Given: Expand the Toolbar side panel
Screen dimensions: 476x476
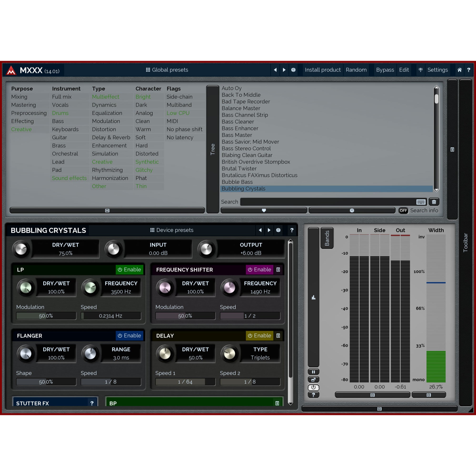Looking at the screenshot, I should coord(465,243).
